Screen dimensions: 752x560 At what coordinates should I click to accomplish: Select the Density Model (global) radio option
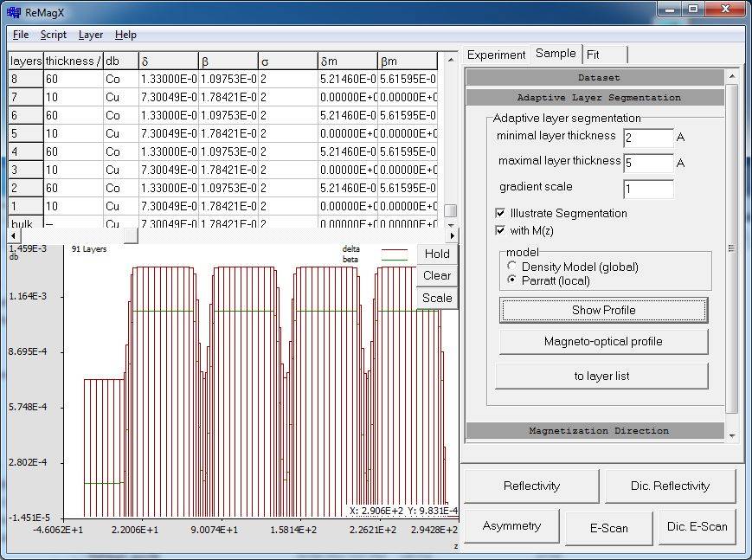coord(513,267)
